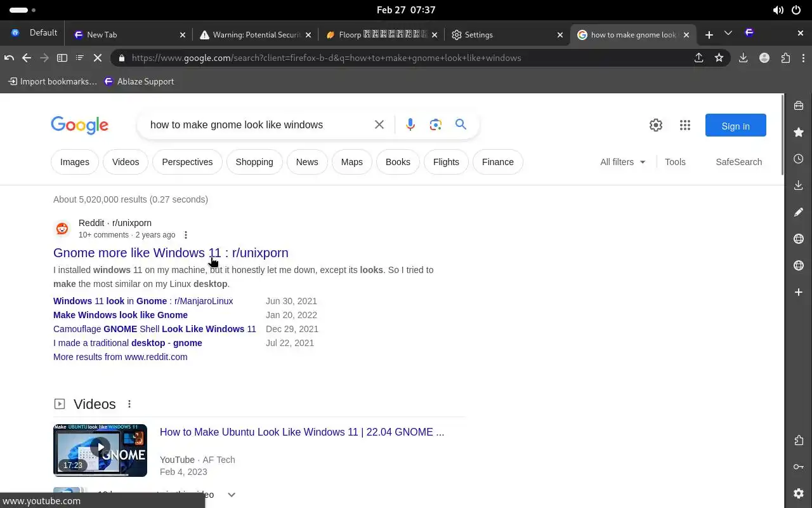Open Google quick settings gear
This screenshot has width=812, height=508.
(x=656, y=125)
